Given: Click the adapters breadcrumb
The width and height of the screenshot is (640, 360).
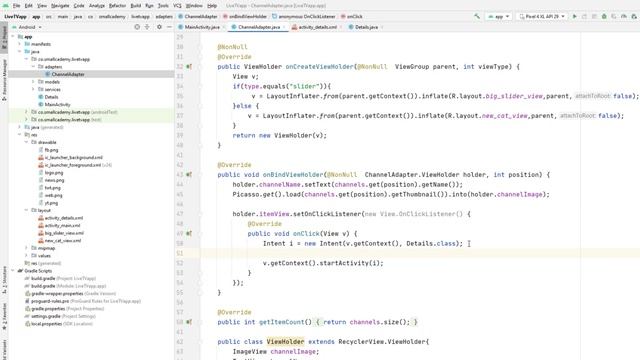Looking at the screenshot, I should pyautogui.click(x=164, y=16).
